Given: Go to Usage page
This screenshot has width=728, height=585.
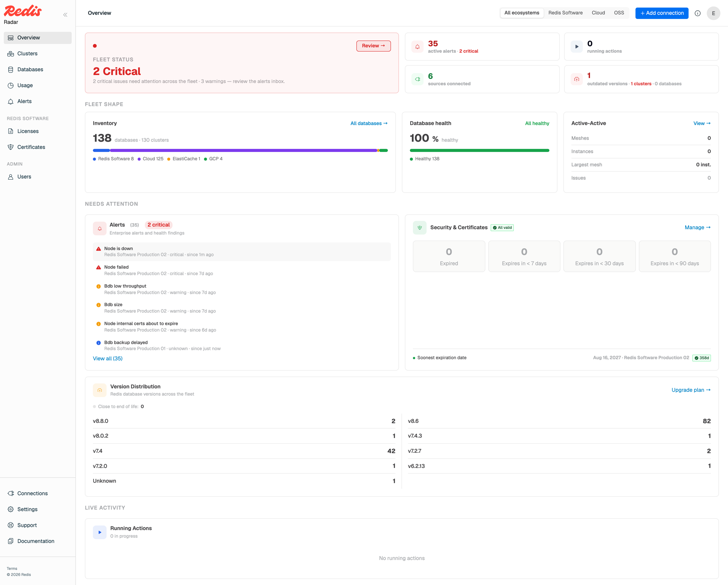Looking at the screenshot, I should [x=38, y=85].
